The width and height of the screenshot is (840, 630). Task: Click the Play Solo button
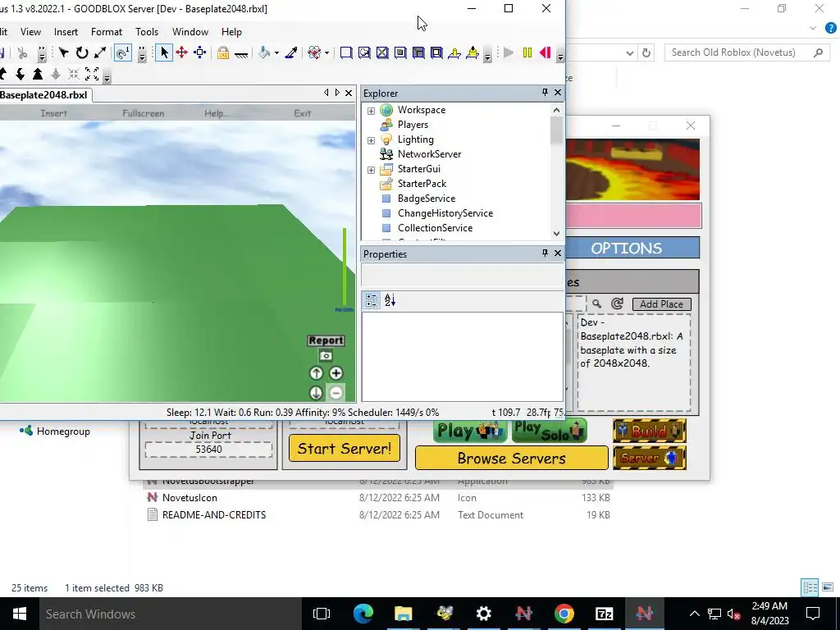point(549,431)
